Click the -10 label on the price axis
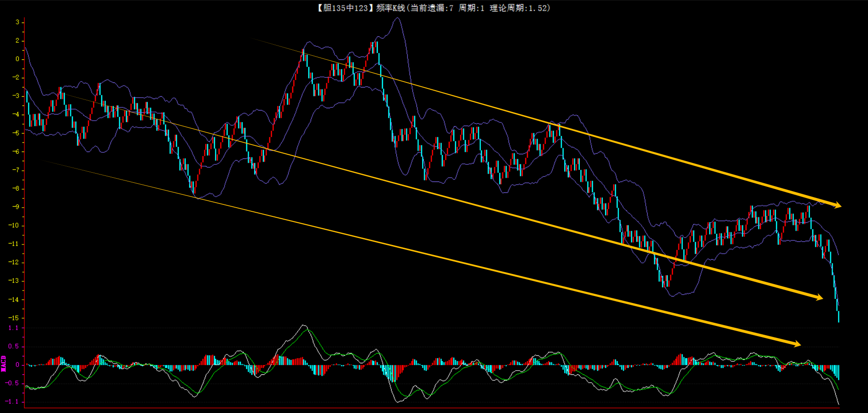 (14, 225)
